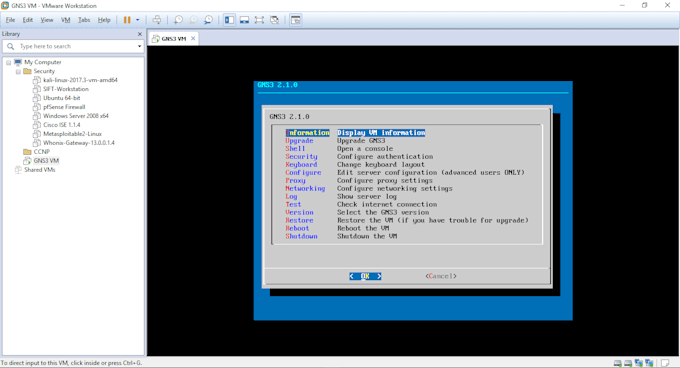Select Whonix-Gateway-13.0.0.1.4 VM
Viewport: 680px width, 368px height.
(78, 143)
